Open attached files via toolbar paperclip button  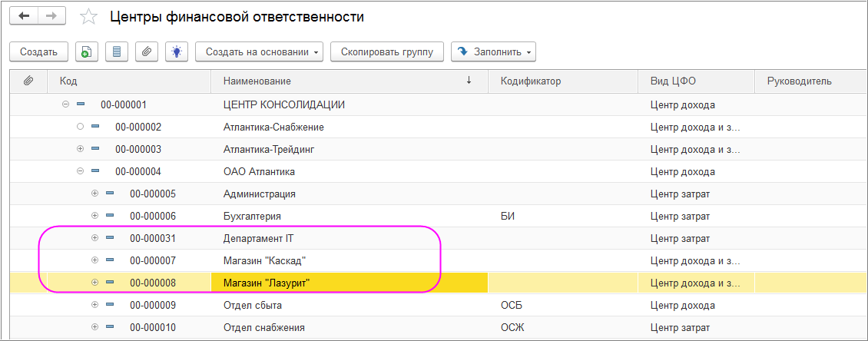[x=147, y=52]
